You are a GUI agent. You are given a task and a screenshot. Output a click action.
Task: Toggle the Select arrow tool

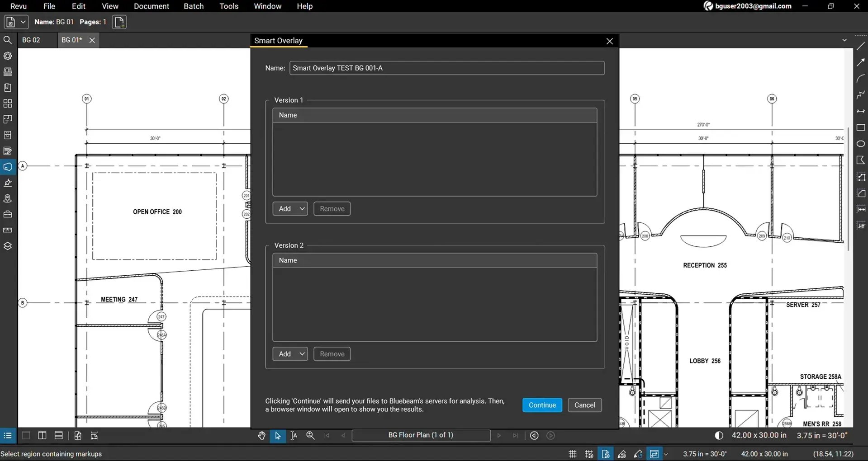coord(278,436)
